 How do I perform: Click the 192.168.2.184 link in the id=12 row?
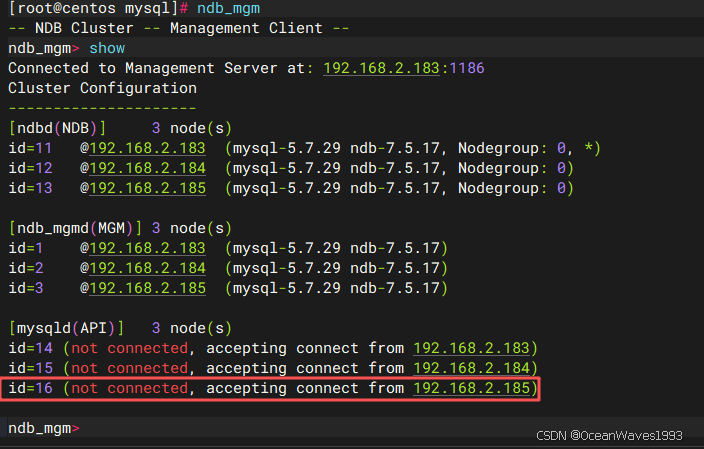[x=147, y=168]
